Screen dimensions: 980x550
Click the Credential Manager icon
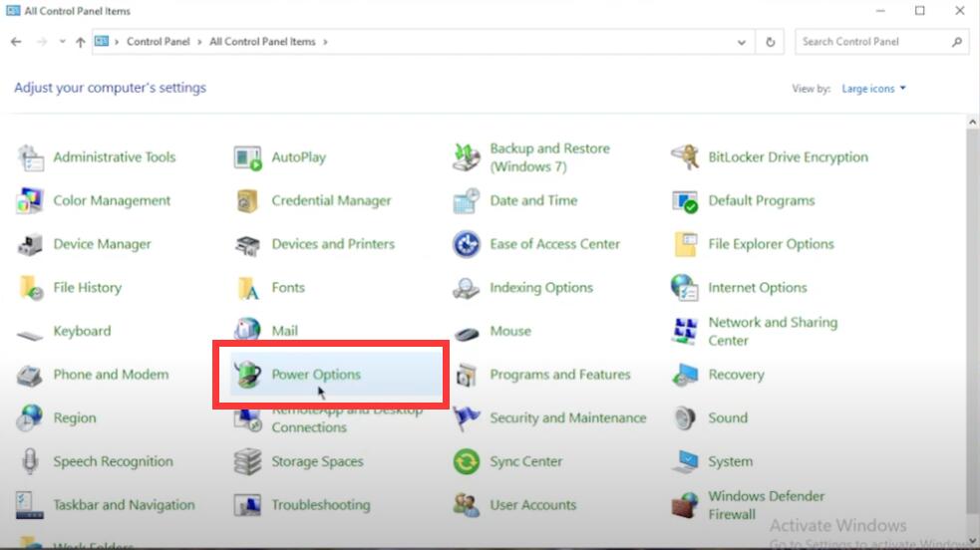click(x=247, y=201)
